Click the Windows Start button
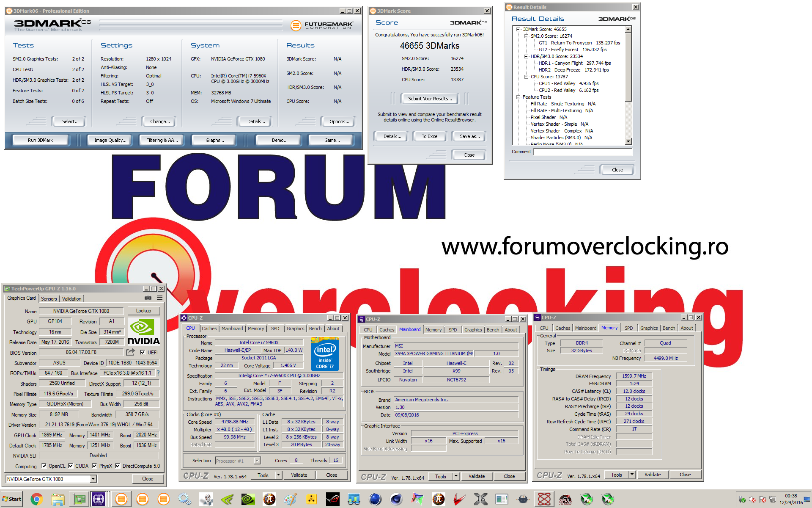 pyautogui.click(x=11, y=499)
